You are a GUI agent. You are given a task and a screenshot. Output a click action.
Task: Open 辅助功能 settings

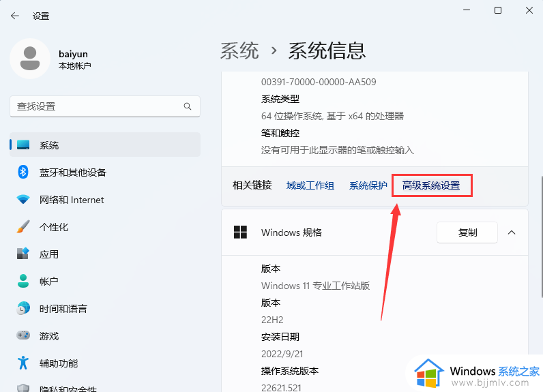pos(105,363)
